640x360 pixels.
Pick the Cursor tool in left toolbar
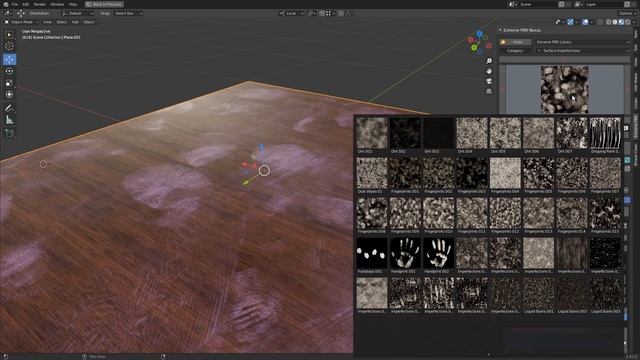[x=9, y=47]
